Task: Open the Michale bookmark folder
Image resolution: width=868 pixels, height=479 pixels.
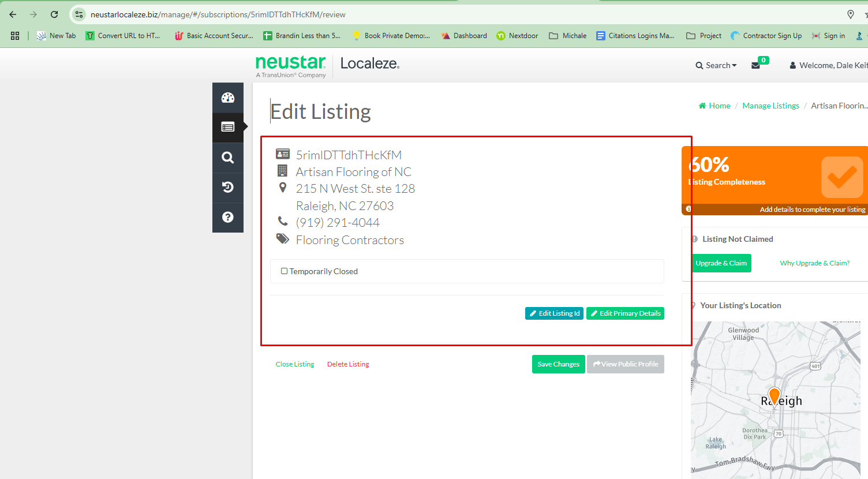Action: (x=567, y=36)
